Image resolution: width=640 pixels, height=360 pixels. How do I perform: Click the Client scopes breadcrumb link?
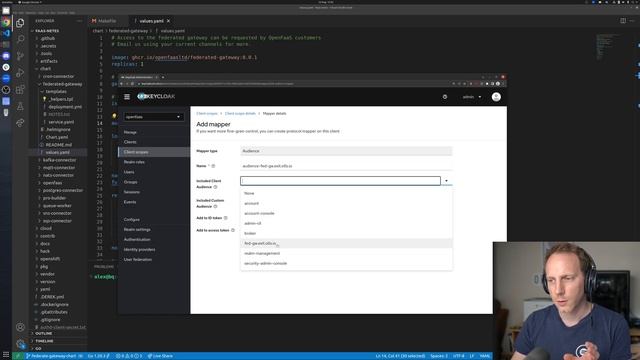207,113
